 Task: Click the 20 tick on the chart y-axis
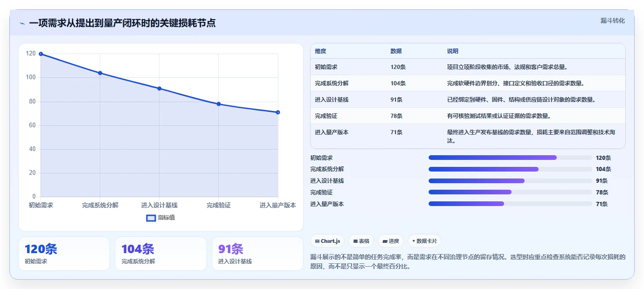(x=32, y=173)
